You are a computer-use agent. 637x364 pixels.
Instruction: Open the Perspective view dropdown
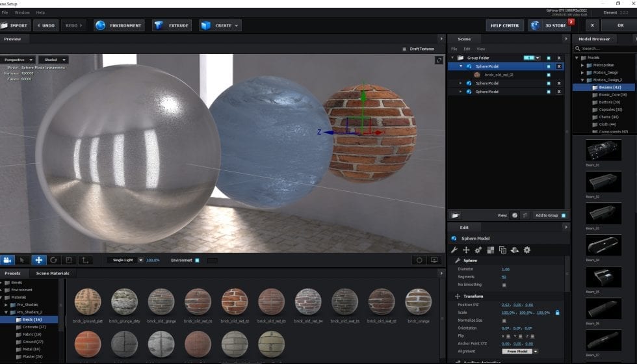[x=18, y=60]
